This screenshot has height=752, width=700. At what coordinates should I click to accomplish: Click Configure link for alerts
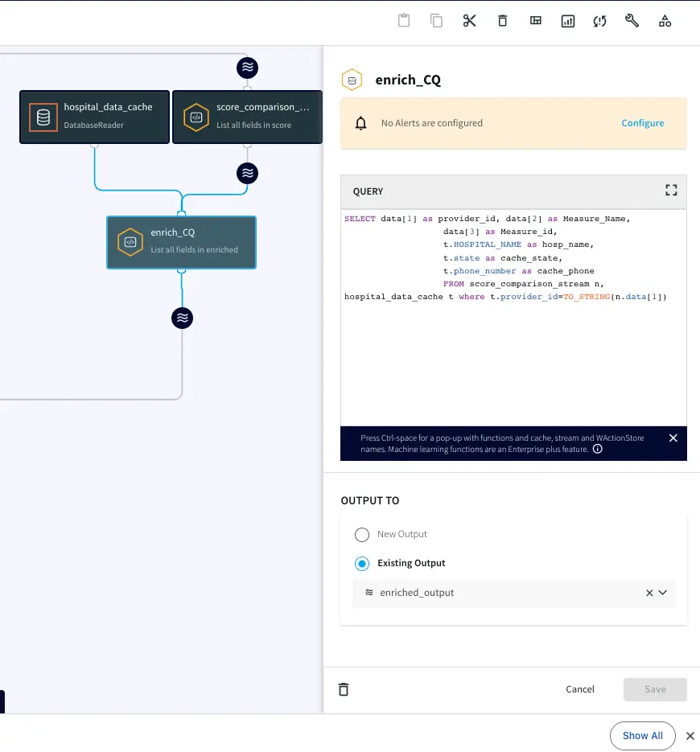point(642,123)
